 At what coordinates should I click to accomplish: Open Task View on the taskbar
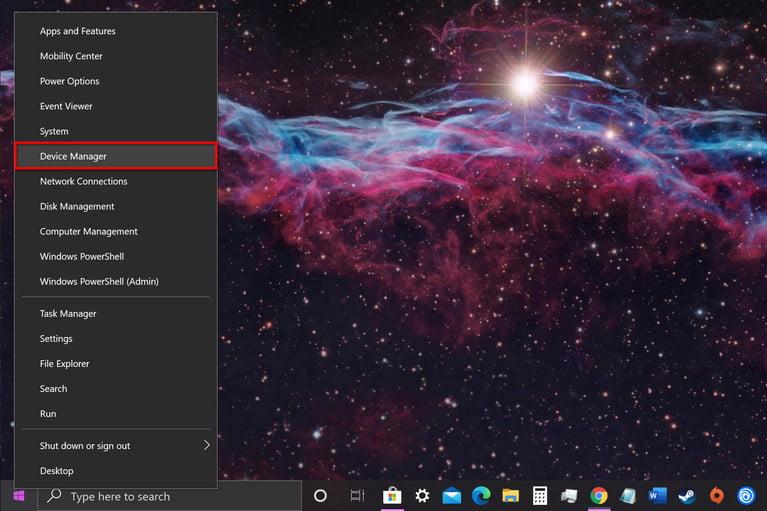tap(358, 496)
